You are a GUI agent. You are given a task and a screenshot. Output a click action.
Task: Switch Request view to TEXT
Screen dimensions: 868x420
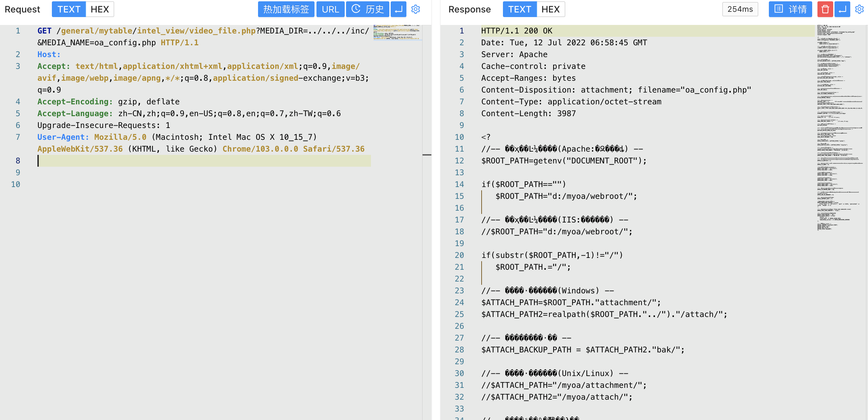click(x=69, y=9)
